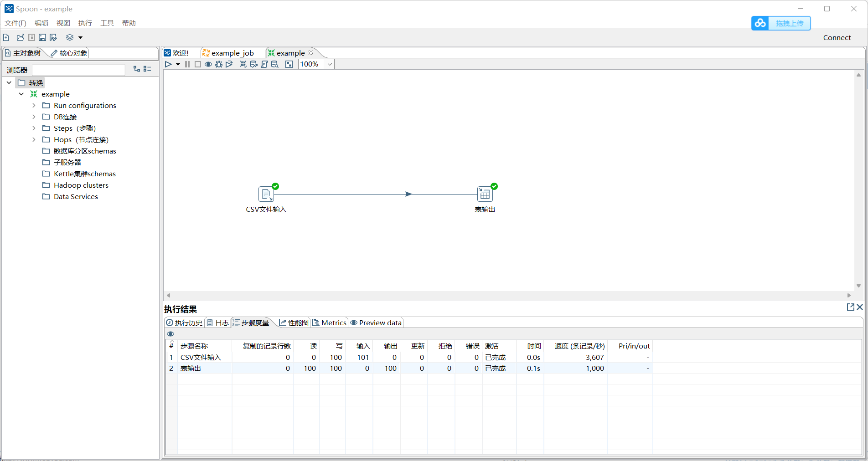
Task: Collapse the example transformation node
Action: (x=21, y=94)
